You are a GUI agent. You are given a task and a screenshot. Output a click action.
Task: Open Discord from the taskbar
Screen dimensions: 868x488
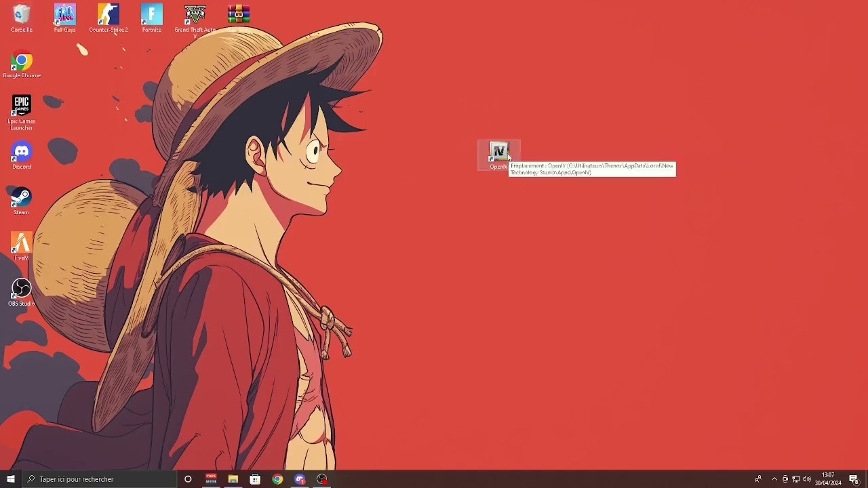pos(300,479)
